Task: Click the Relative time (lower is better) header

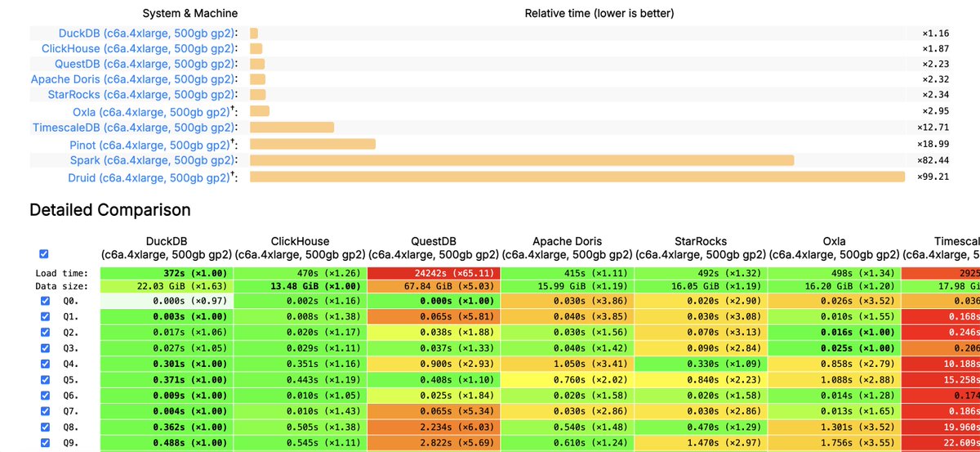Action: click(599, 13)
